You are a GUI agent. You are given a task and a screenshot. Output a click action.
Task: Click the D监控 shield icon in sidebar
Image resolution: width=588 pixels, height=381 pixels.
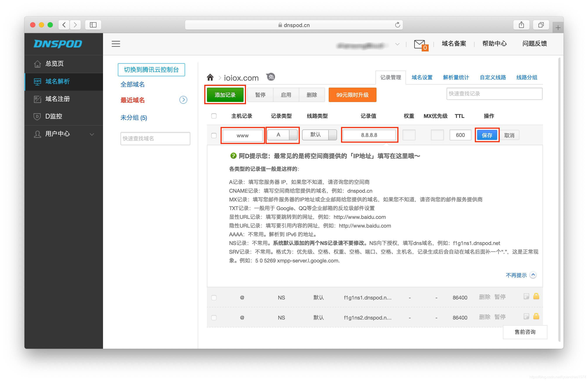[x=37, y=116]
